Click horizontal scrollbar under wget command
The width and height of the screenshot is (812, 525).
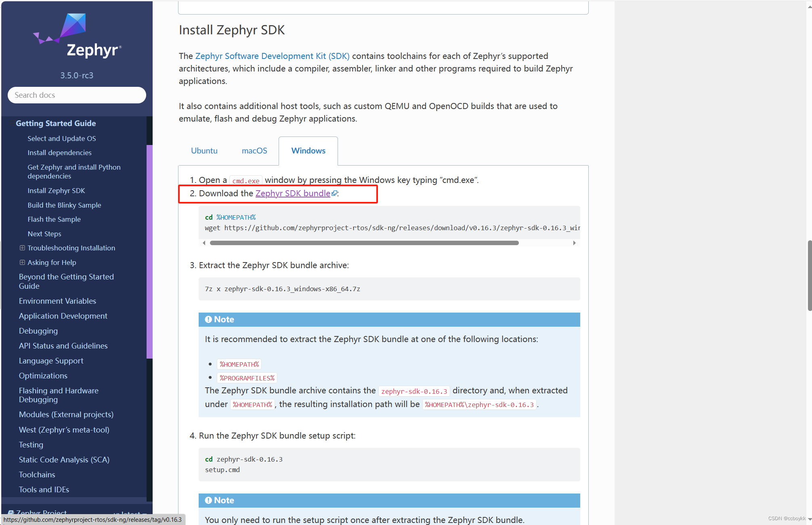click(364, 243)
